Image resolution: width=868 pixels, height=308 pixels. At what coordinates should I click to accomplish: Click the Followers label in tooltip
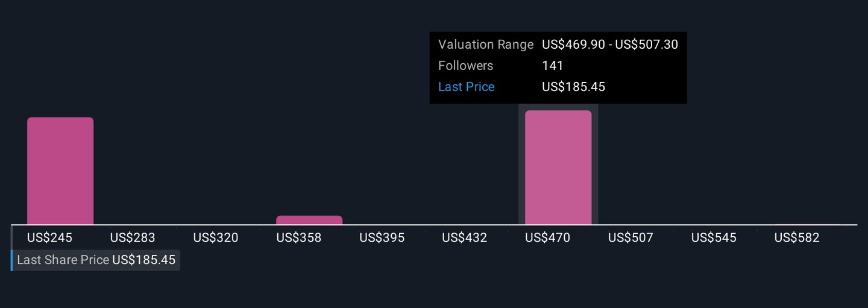pyautogui.click(x=465, y=66)
